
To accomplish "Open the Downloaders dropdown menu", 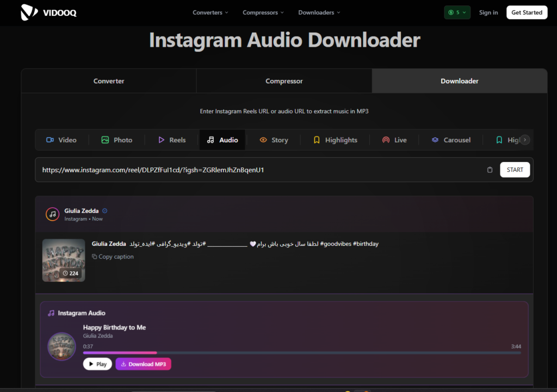I will click(x=319, y=13).
